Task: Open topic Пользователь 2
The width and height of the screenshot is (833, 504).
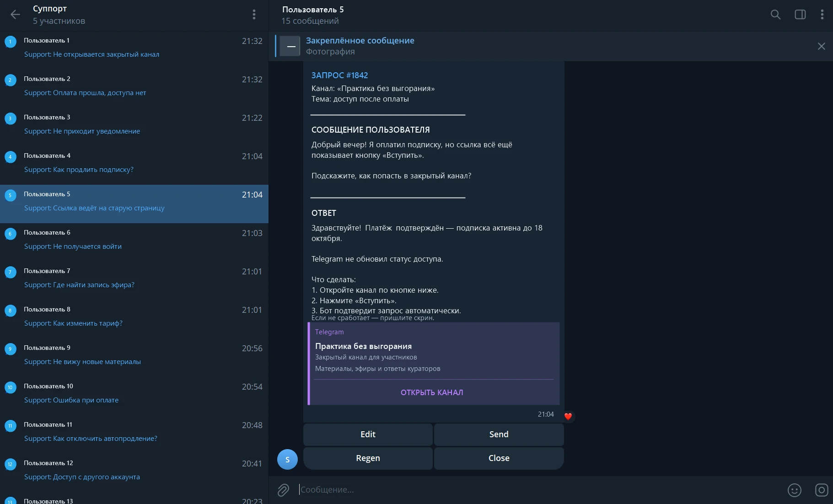Action: (134, 89)
